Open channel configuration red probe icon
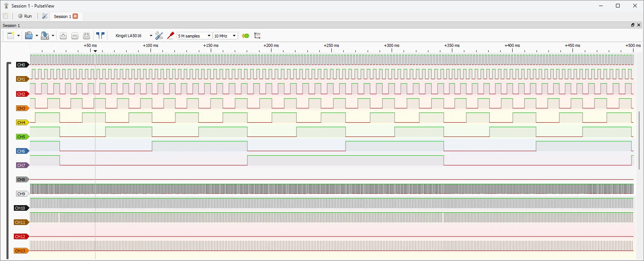 [x=171, y=36]
